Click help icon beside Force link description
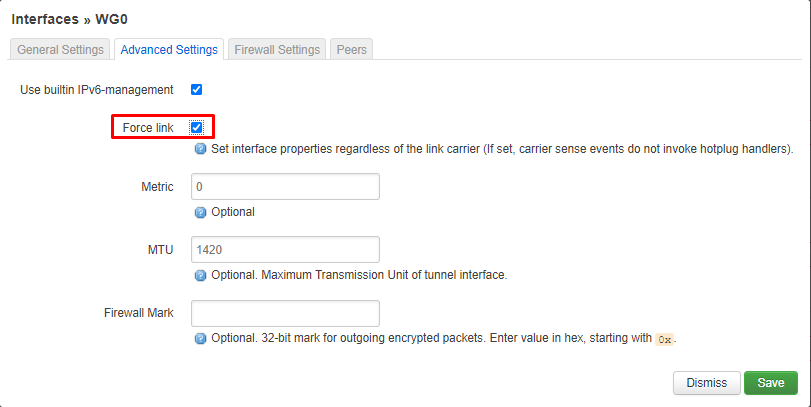Screen dimensions: 811x407 click(x=200, y=149)
